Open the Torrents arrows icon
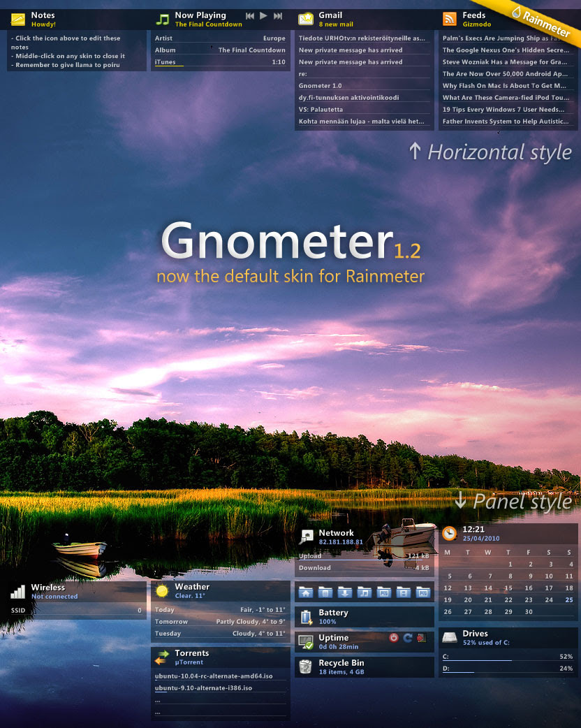Image resolution: width=581 pixels, height=728 pixels. (x=162, y=657)
